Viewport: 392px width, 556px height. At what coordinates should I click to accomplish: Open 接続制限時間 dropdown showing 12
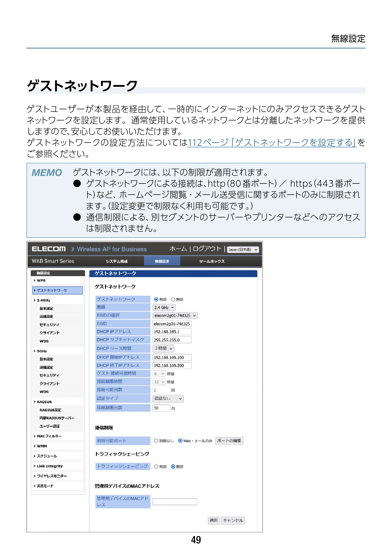(159, 382)
